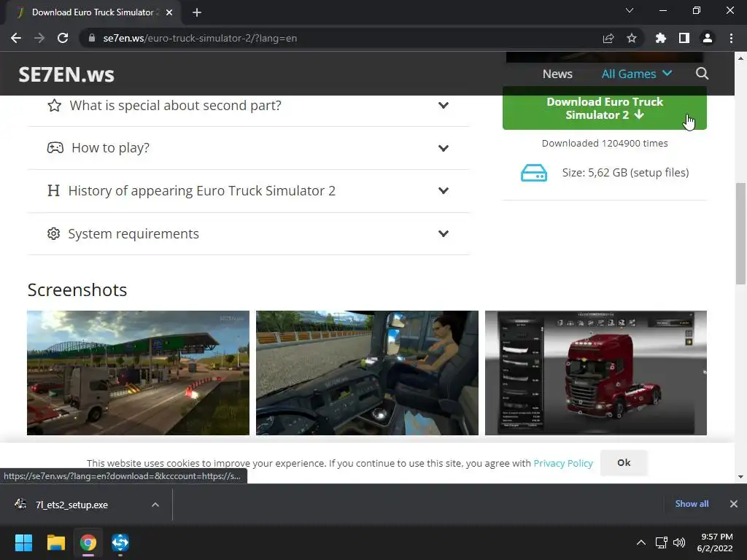Open the red truck customization screenshot
The image size is (747, 560).
pos(595,373)
